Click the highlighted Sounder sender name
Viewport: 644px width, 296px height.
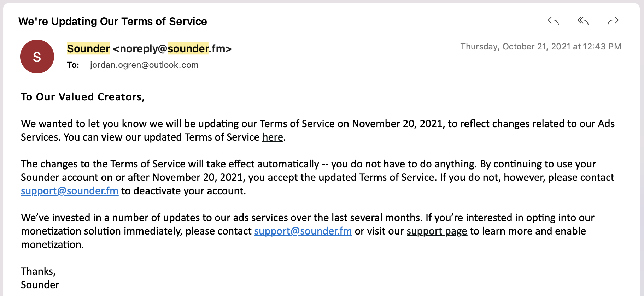(x=88, y=48)
